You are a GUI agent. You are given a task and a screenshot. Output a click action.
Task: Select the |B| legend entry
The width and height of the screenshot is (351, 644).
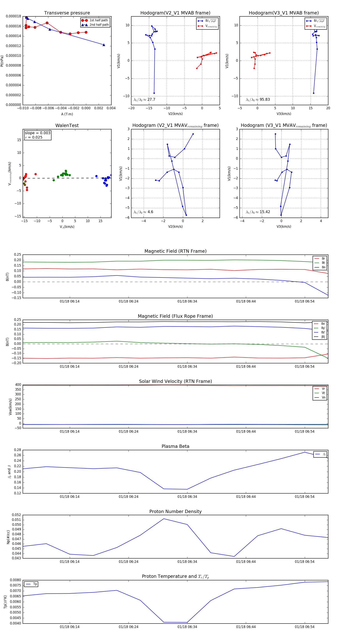click(320, 337)
